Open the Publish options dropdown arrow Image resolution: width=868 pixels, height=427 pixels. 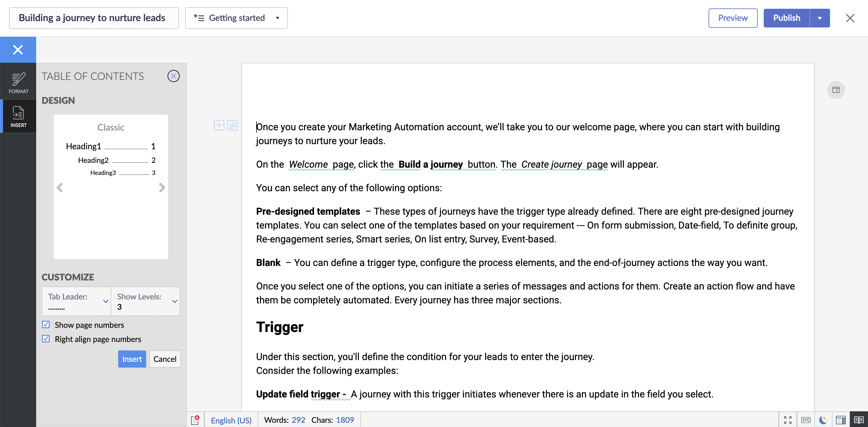[819, 18]
